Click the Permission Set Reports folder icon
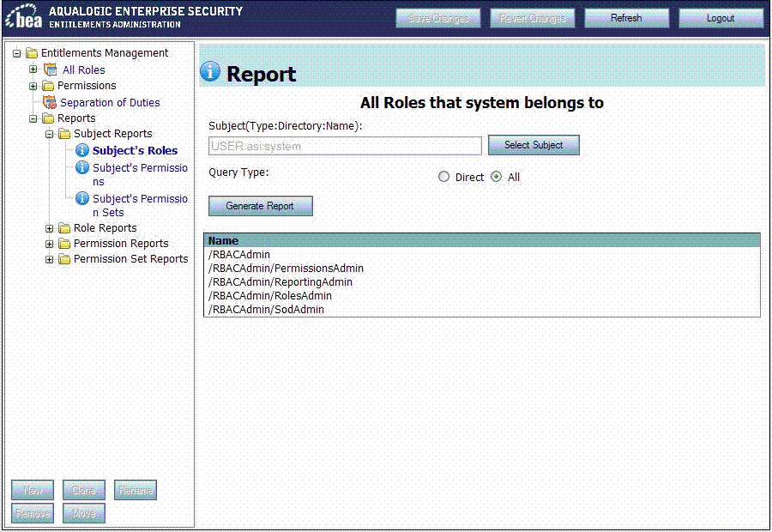The height and width of the screenshot is (532, 772). [x=64, y=259]
